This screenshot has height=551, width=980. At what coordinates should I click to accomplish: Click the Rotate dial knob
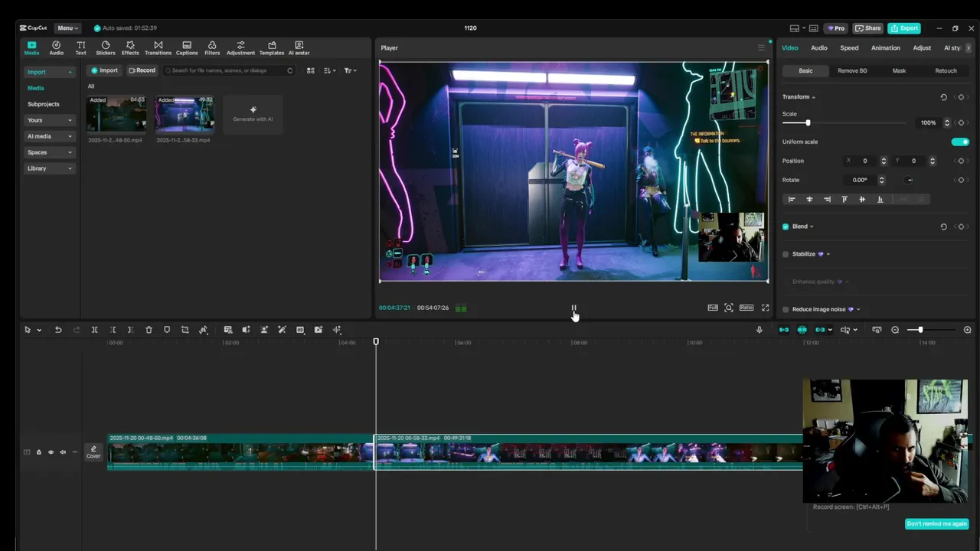click(x=909, y=180)
